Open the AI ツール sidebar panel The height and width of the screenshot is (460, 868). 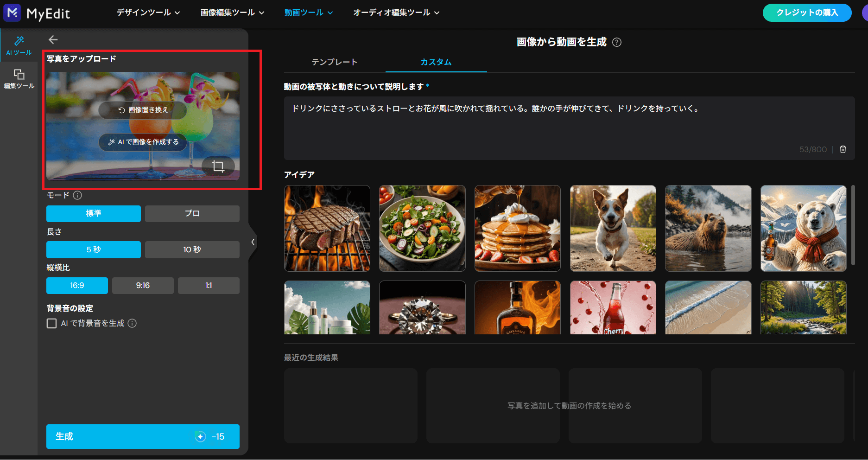(19, 45)
